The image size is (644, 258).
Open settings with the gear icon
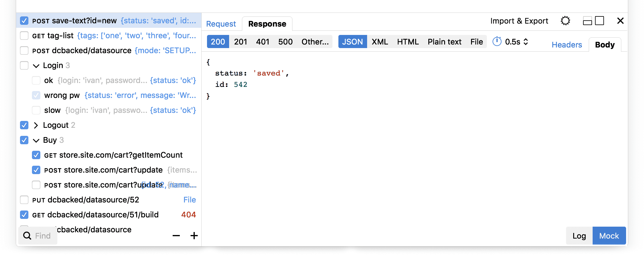[x=565, y=21]
